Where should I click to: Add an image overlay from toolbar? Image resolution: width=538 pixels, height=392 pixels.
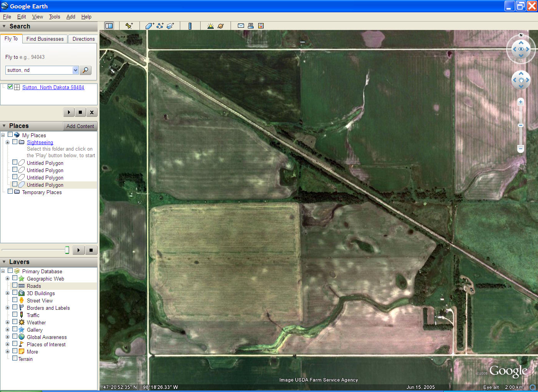coord(170,26)
